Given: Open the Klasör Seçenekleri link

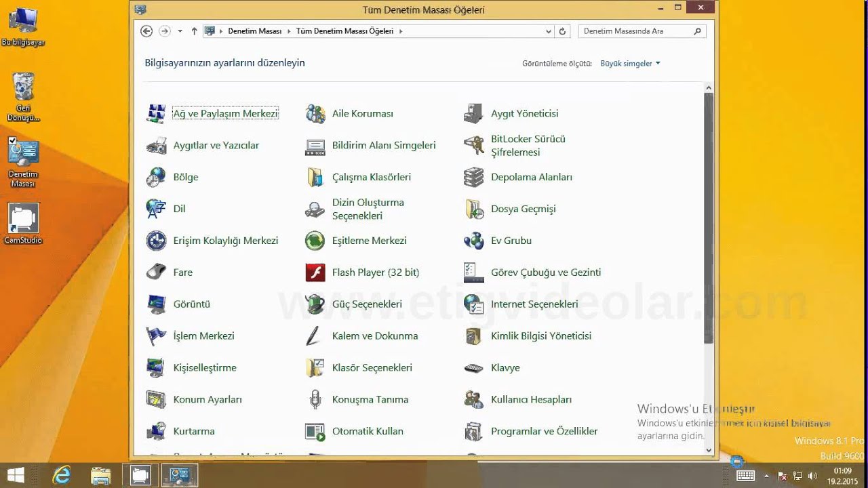Looking at the screenshot, I should 372,368.
